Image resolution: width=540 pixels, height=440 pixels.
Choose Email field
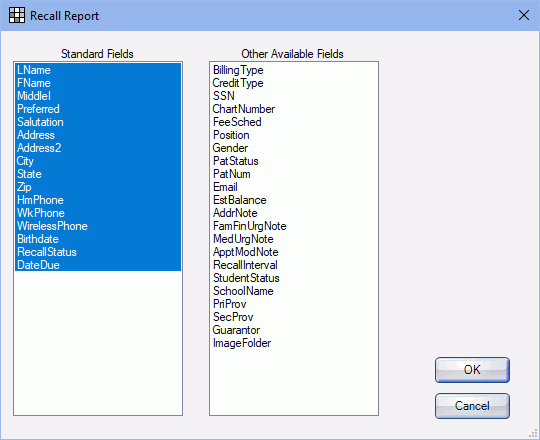[x=294, y=187]
